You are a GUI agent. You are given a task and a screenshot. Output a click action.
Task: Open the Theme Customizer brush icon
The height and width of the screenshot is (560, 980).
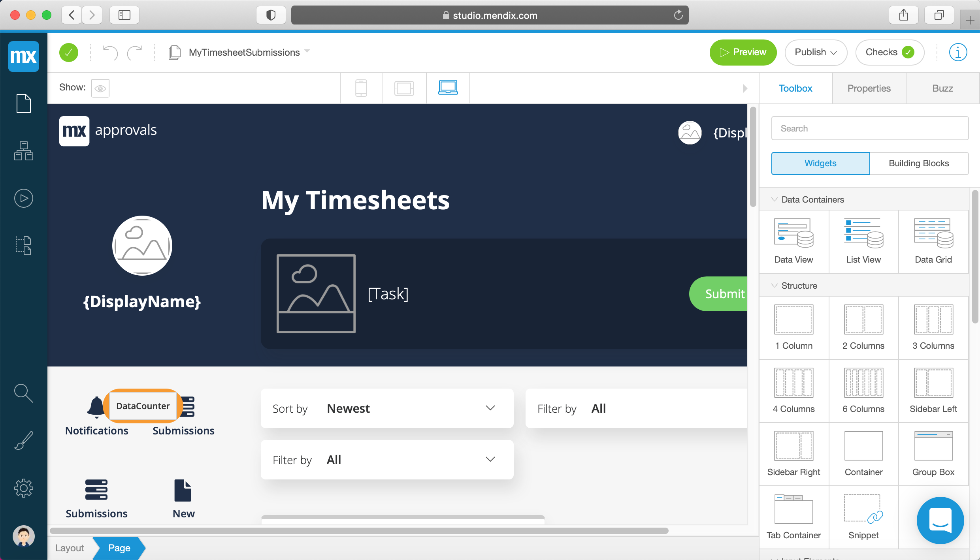[x=24, y=440]
